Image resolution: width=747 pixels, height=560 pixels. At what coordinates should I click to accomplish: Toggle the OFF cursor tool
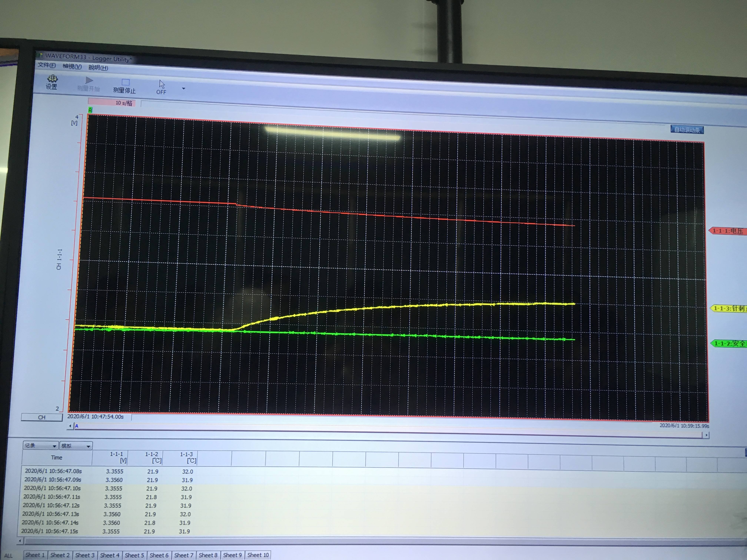(x=161, y=87)
